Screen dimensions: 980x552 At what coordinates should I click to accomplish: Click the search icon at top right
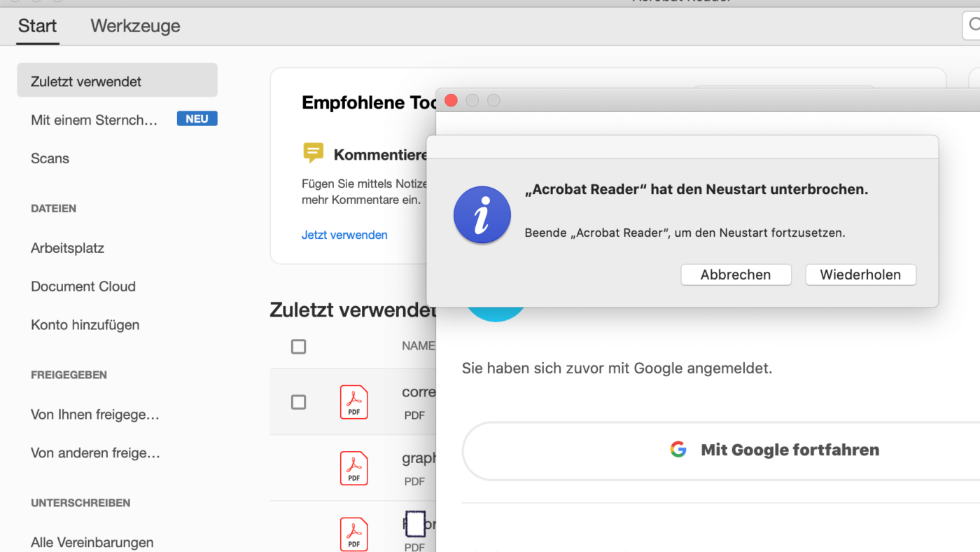(974, 25)
